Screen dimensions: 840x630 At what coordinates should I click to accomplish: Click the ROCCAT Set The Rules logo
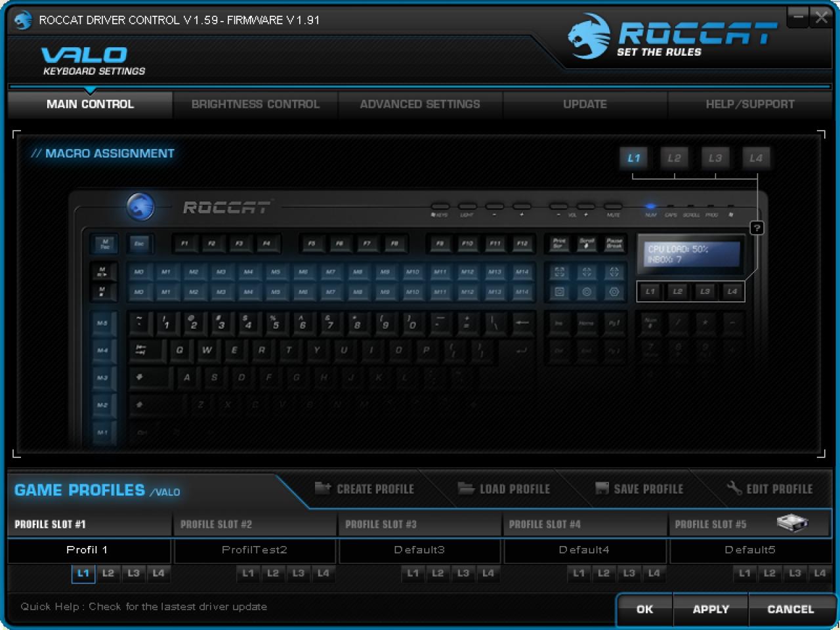click(672, 37)
